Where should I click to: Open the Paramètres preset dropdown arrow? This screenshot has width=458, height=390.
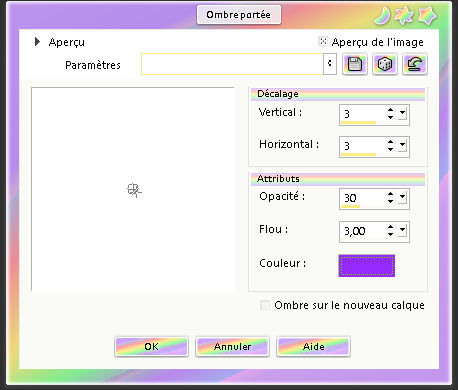(330, 64)
